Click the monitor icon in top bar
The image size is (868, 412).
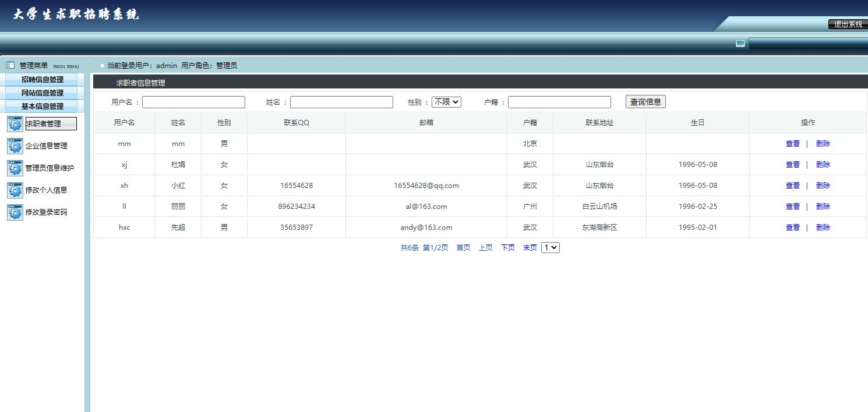click(740, 44)
